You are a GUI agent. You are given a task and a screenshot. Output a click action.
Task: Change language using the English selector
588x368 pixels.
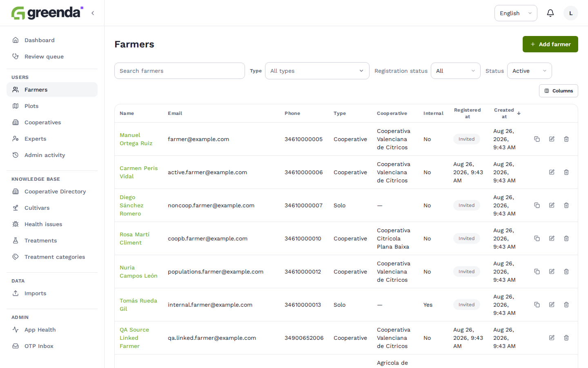[516, 13]
